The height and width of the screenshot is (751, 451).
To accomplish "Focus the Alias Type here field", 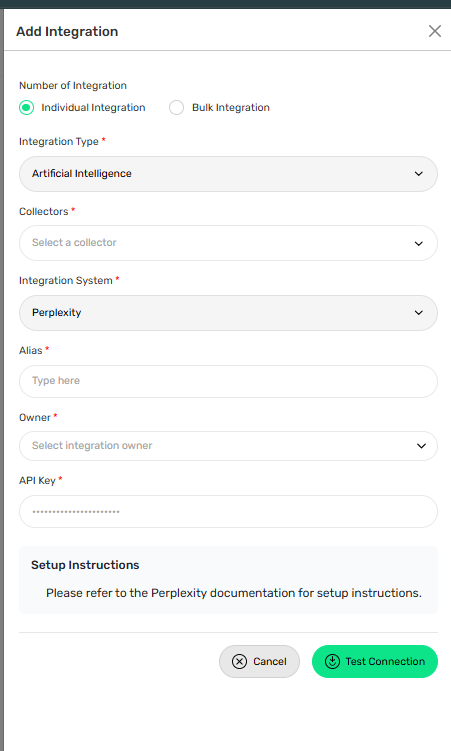I will pyautogui.click(x=228, y=381).
